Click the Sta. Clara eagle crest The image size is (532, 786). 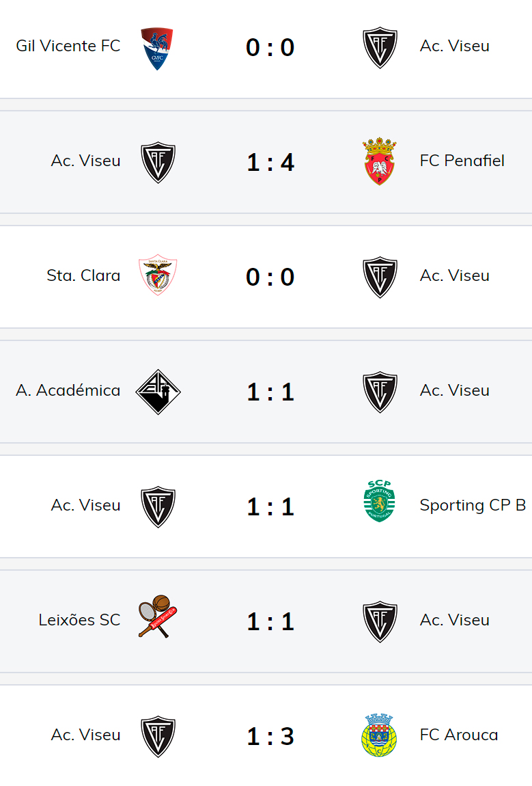(x=158, y=275)
